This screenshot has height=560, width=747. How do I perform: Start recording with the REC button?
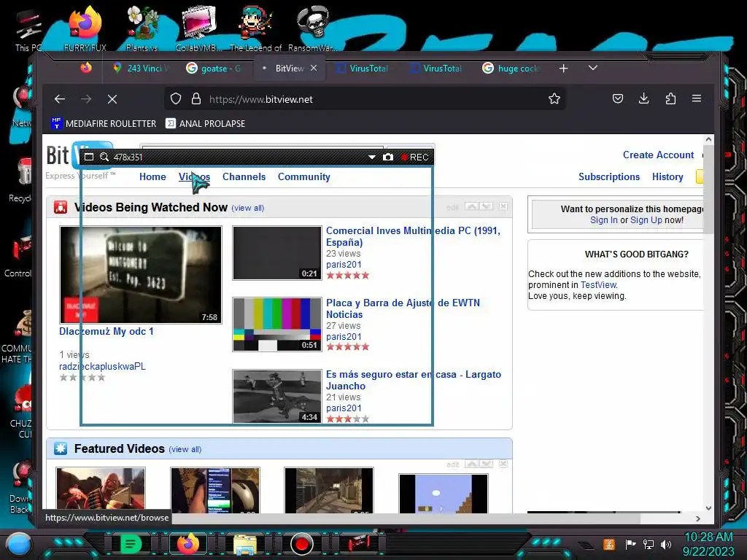click(x=415, y=157)
